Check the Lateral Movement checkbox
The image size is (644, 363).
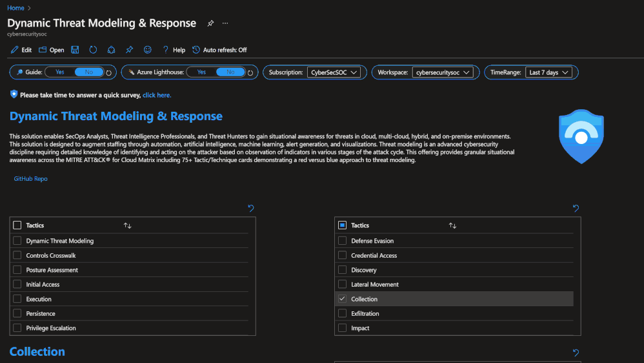click(x=342, y=284)
